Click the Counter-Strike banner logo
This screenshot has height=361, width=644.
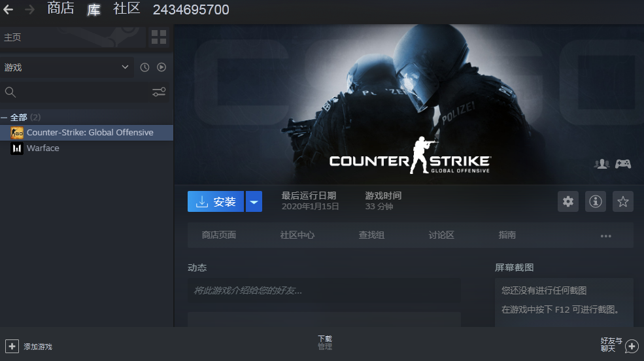[410, 156]
